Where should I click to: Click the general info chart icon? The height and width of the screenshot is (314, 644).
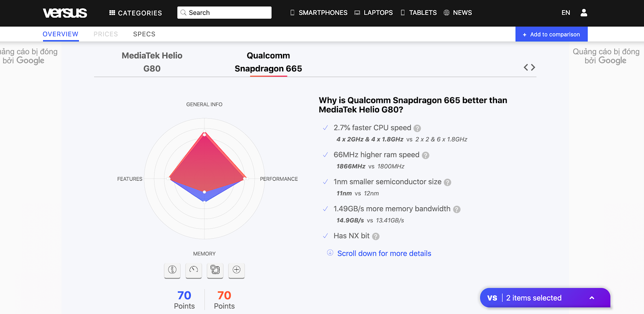tap(172, 270)
